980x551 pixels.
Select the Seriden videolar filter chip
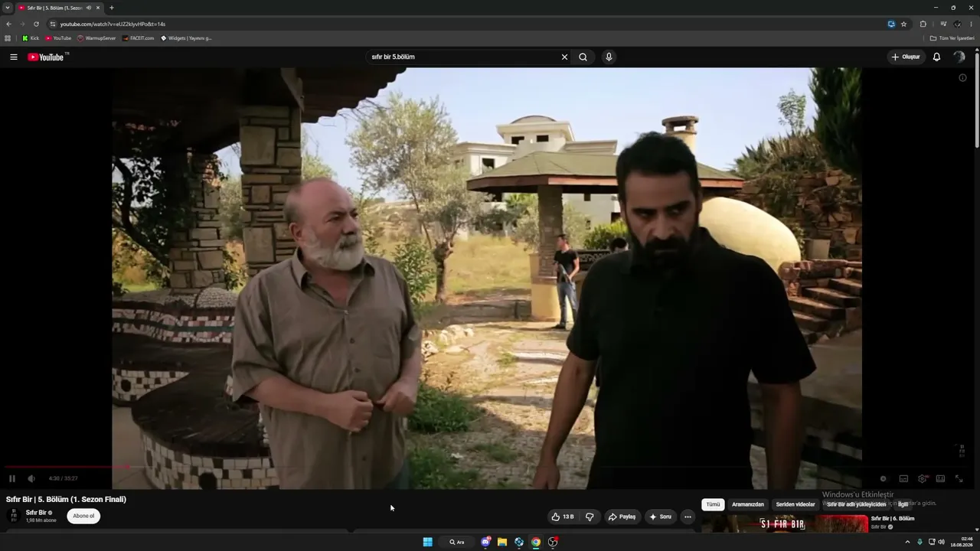coord(795,504)
